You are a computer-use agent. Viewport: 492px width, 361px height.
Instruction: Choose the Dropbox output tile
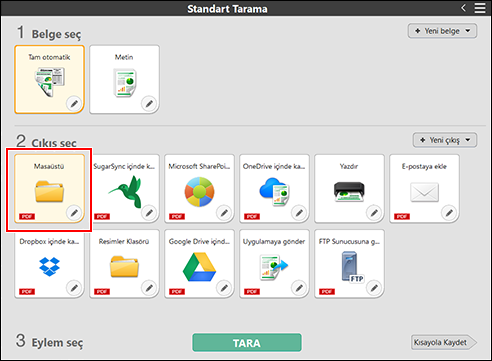coord(49,263)
